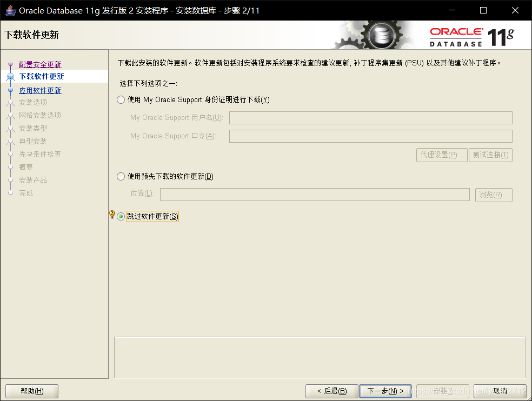This screenshot has width=532, height=401.
Task: Close the installer window
Action: (515, 10)
